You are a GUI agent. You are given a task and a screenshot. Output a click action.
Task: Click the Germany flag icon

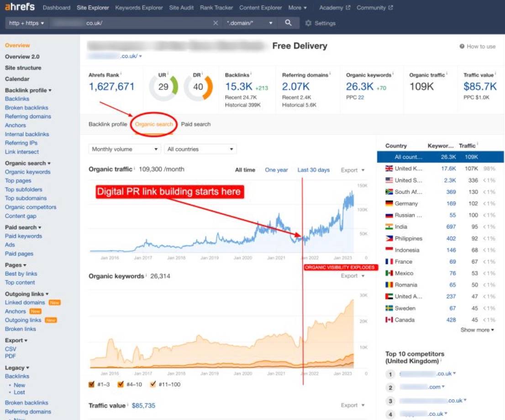[389, 203]
